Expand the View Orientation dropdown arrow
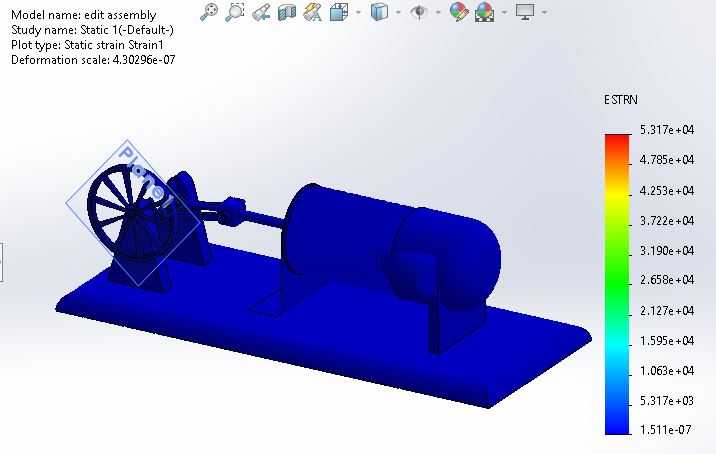This screenshot has width=716, height=454. pos(359,12)
